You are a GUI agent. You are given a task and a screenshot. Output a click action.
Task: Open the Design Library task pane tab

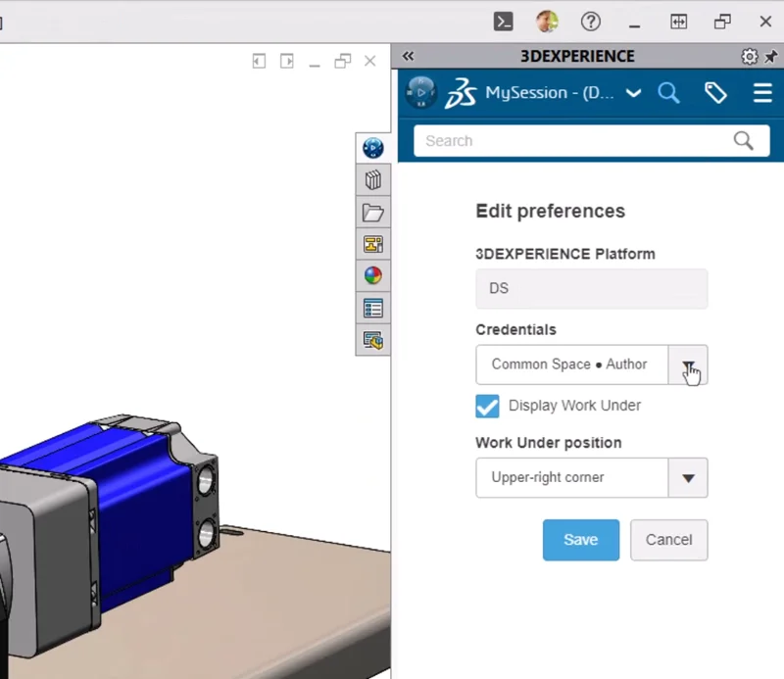tap(372, 180)
